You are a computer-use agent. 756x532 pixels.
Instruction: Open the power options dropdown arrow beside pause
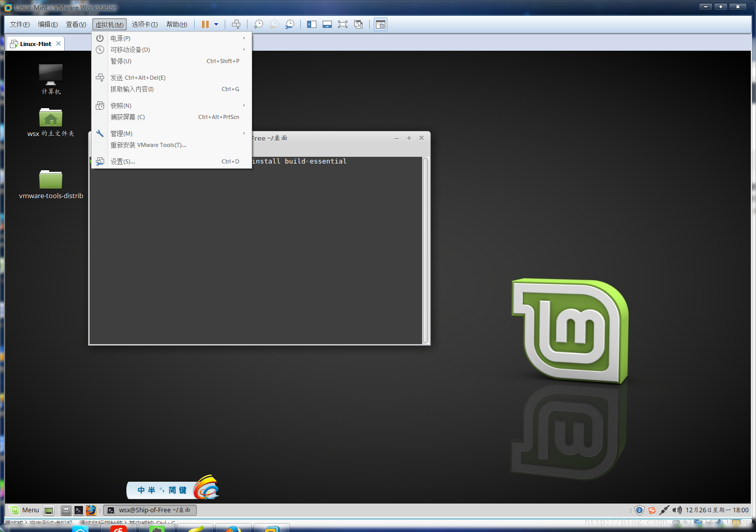click(216, 24)
